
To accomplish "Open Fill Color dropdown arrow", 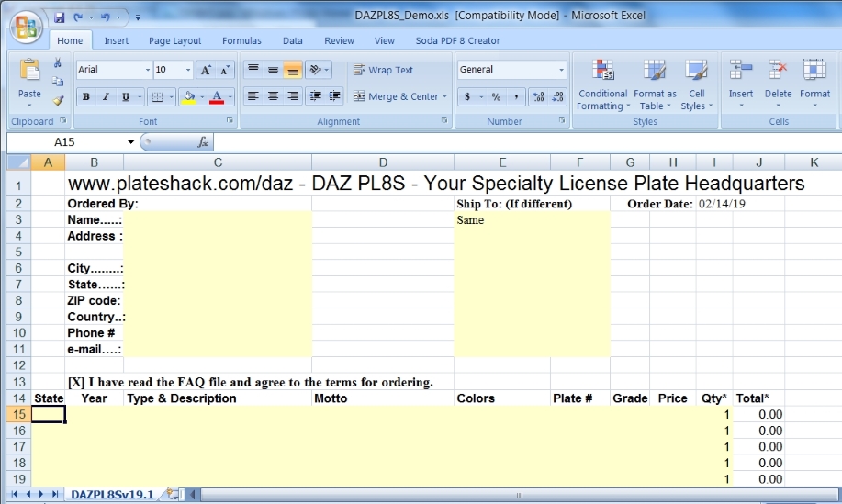I will [202, 96].
